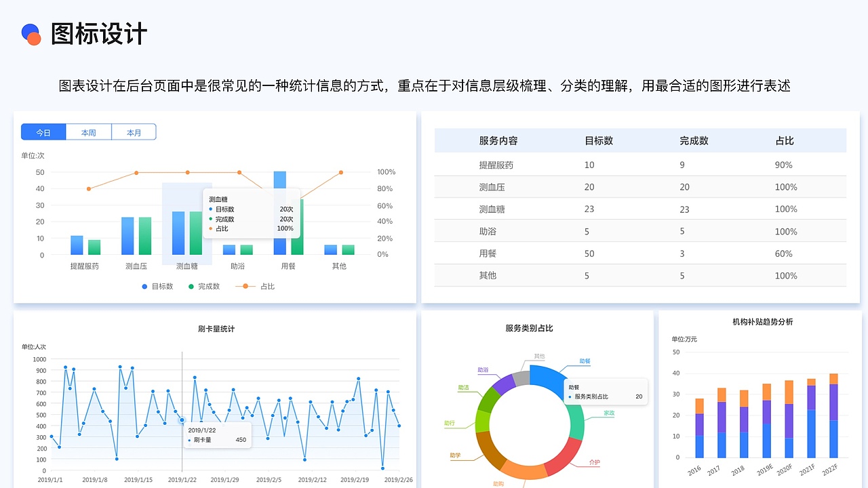The width and height of the screenshot is (868, 488).
Task: Click the 测血糖 x-axis label in bar chart
Action: tap(187, 266)
